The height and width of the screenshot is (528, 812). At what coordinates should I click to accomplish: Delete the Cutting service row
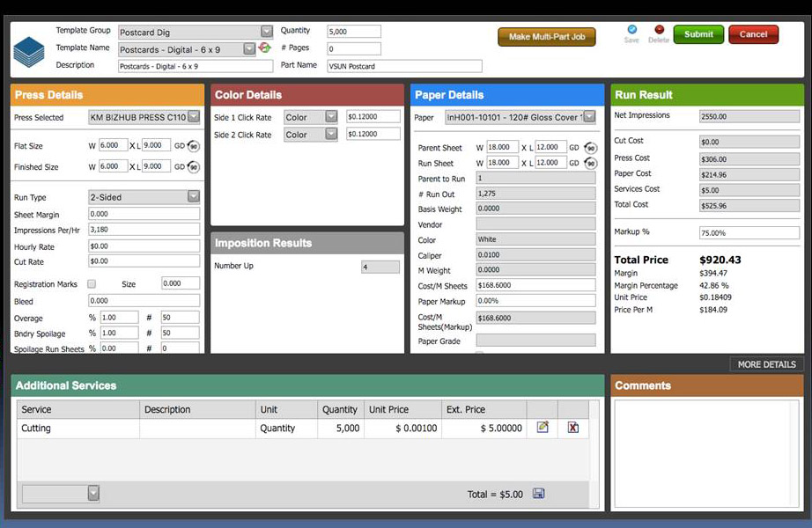coord(573,428)
